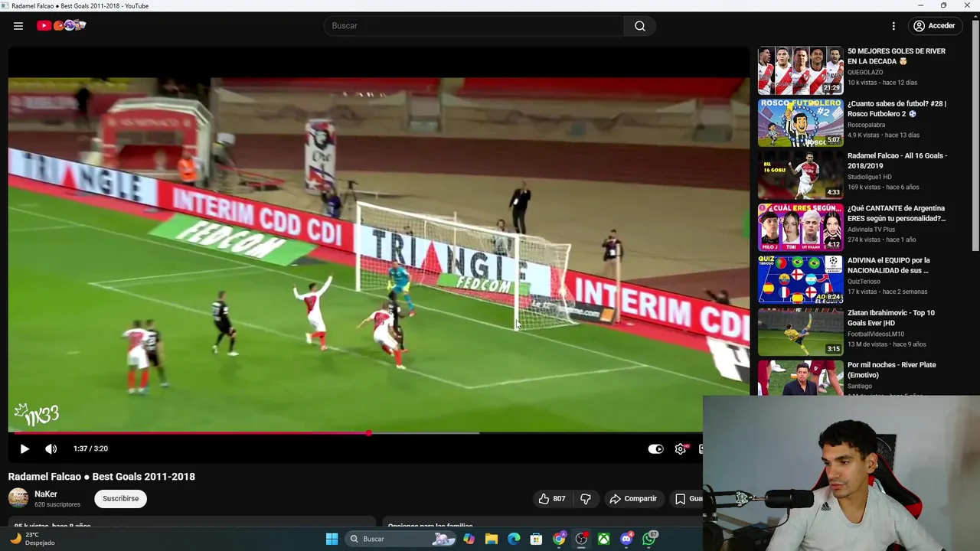Click the Roscopalabra channel name
Screen dimensions: 980x551
(867, 125)
